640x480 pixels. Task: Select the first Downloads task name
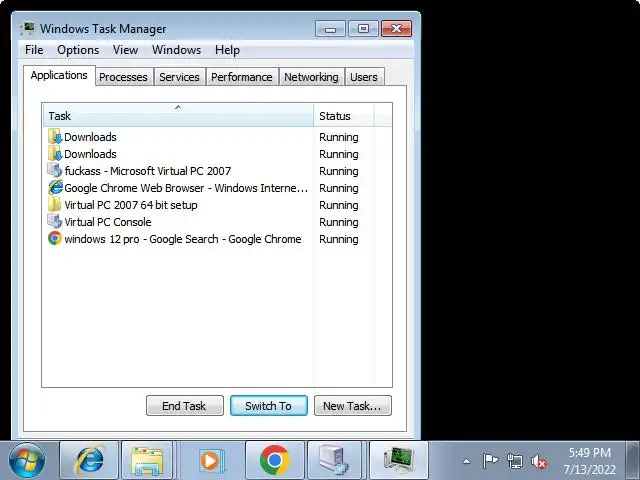coord(90,137)
